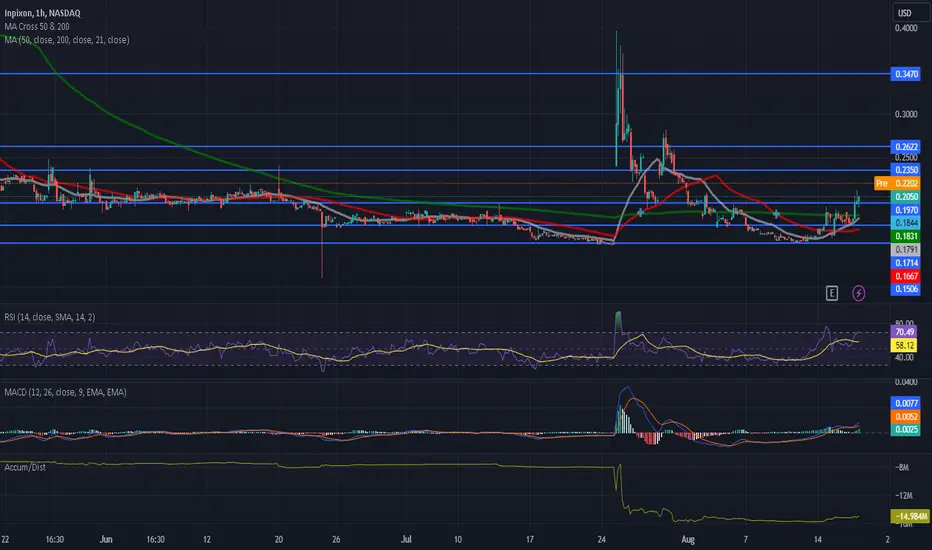Click the green 0.2050 last price label

pos(906,197)
